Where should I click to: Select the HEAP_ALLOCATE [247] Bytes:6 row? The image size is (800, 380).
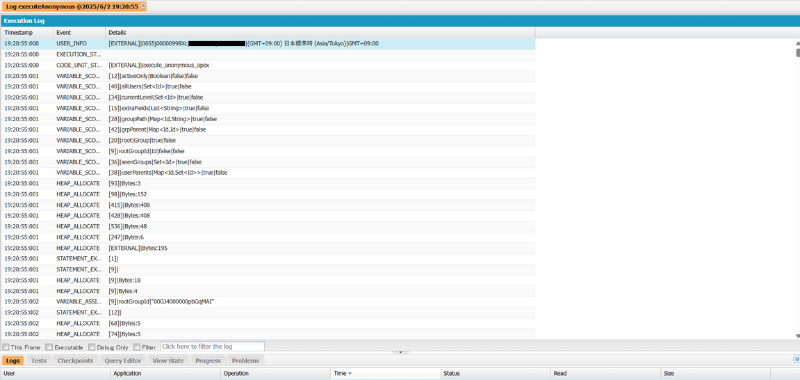click(268, 237)
